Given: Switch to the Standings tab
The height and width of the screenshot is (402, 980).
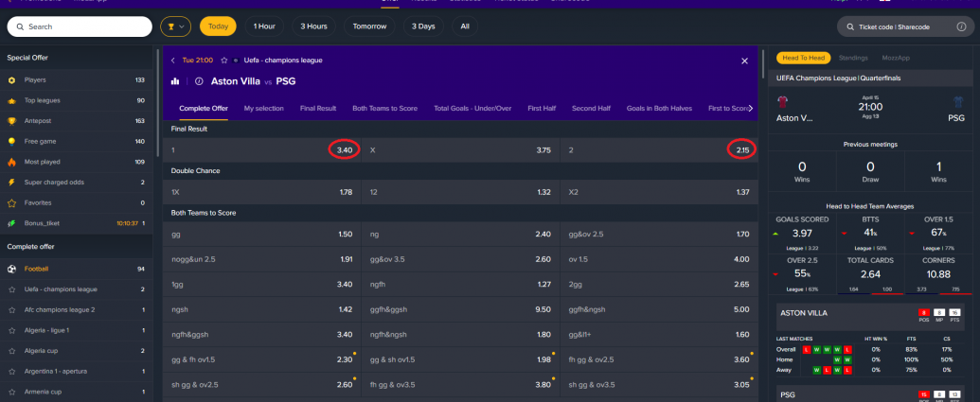Looking at the screenshot, I should [853, 58].
